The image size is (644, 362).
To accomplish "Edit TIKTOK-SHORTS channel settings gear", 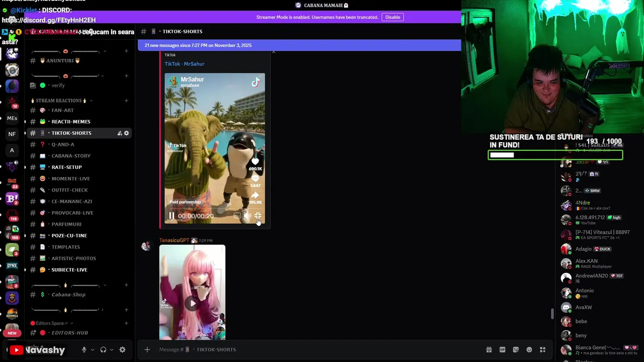I will click(127, 133).
